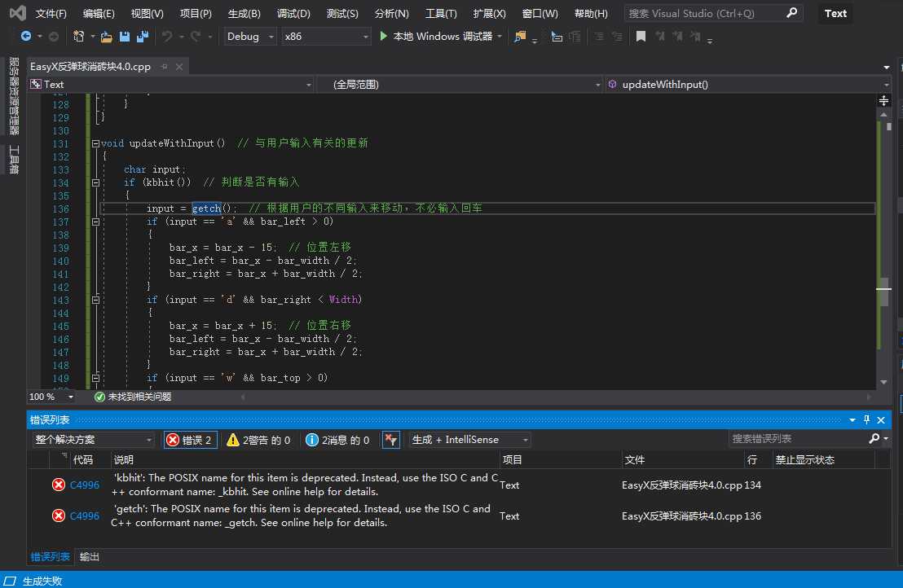This screenshot has height=588, width=903.
Task: Close the EasyX cpp document tab
Action: coord(179,67)
